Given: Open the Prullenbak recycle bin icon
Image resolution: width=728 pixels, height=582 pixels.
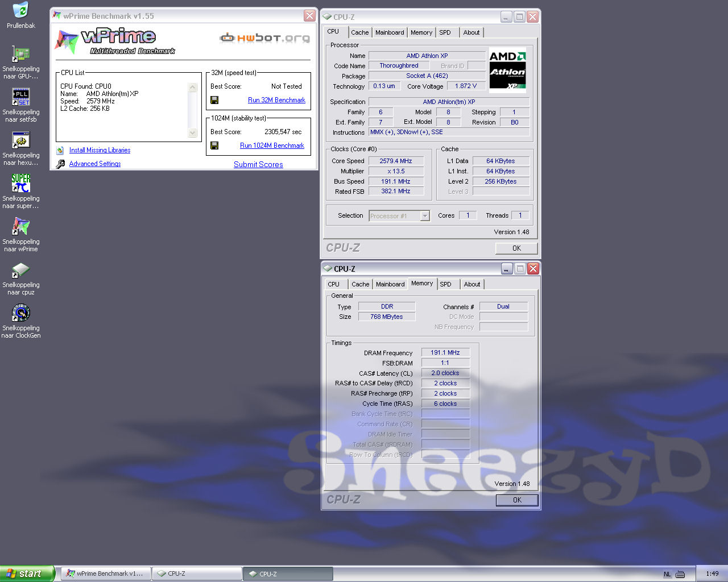Looking at the screenshot, I should (x=20, y=10).
